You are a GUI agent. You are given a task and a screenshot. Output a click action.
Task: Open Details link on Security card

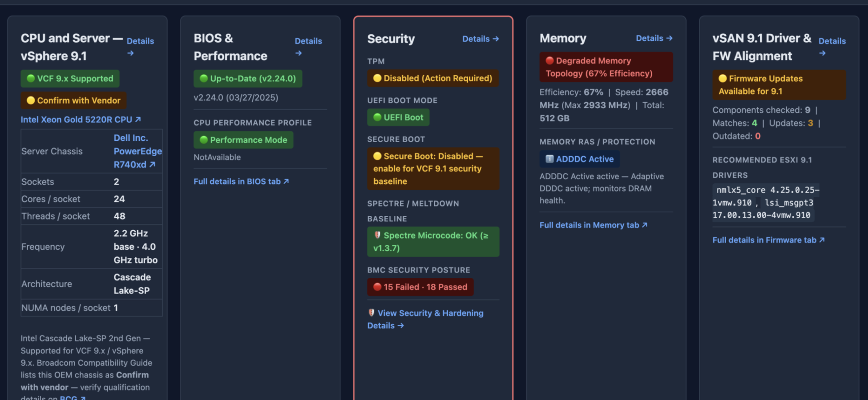(481, 39)
